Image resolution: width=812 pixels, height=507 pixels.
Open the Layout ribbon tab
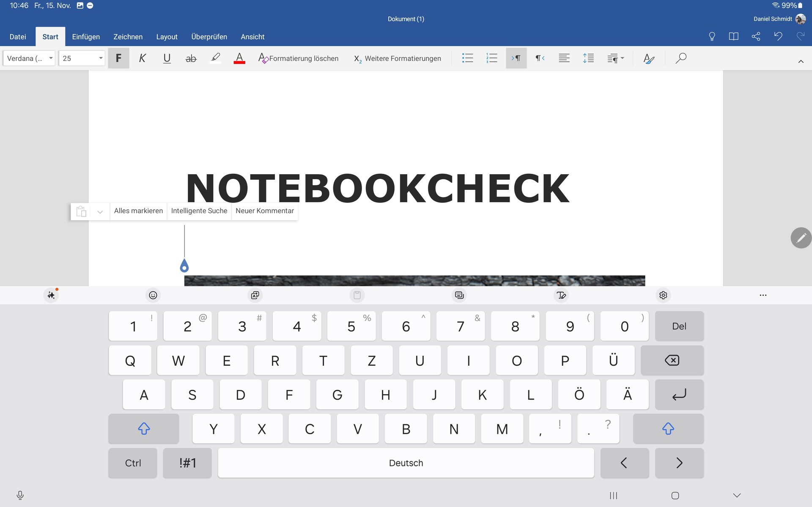click(167, 37)
